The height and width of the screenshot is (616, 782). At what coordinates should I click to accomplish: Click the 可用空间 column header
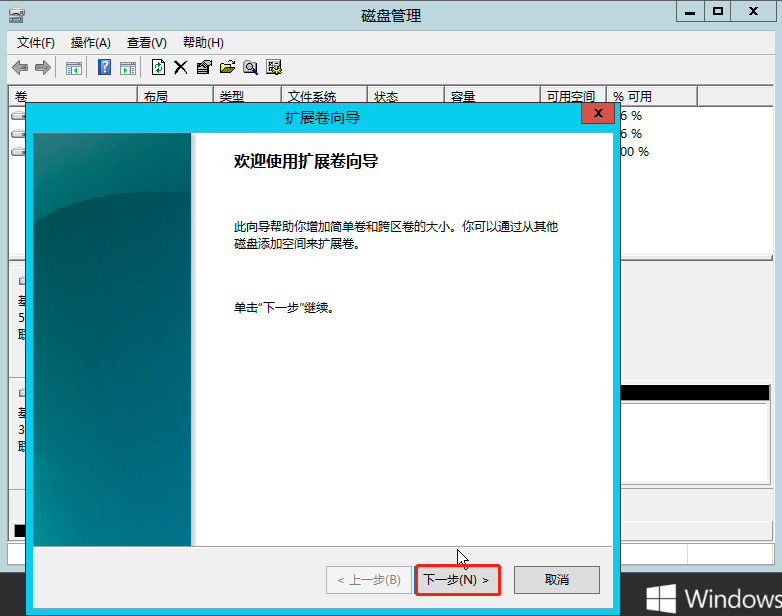[573, 96]
